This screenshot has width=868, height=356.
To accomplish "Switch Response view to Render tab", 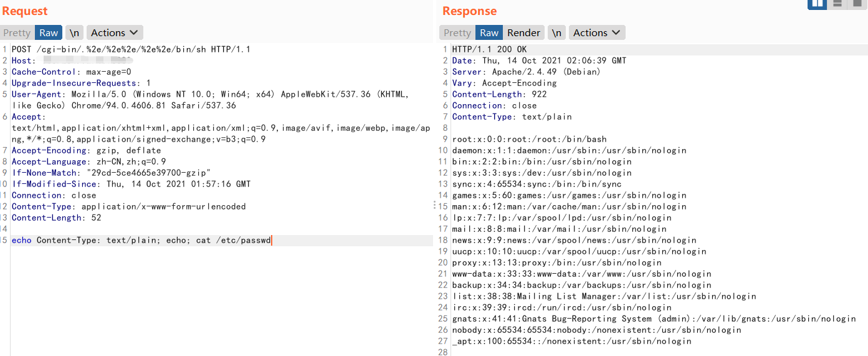I will (x=523, y=33).
